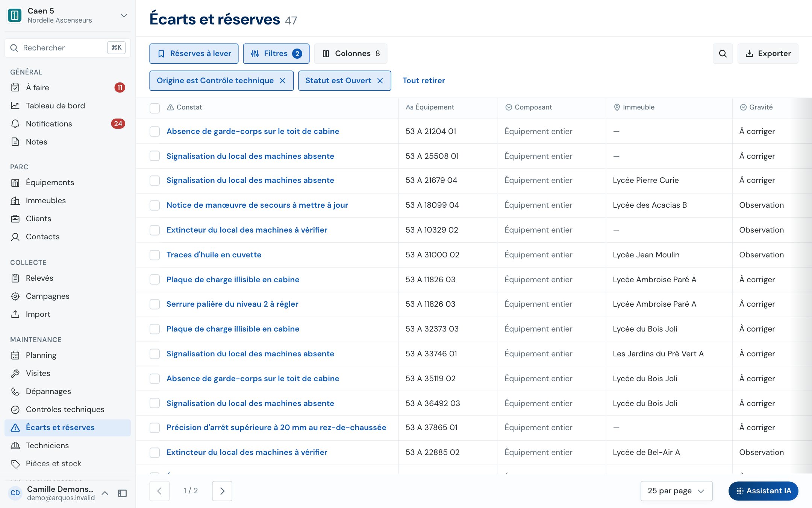
Task: Open Notice de manœuvre de secours à mettre à jour
Action: 257,205
